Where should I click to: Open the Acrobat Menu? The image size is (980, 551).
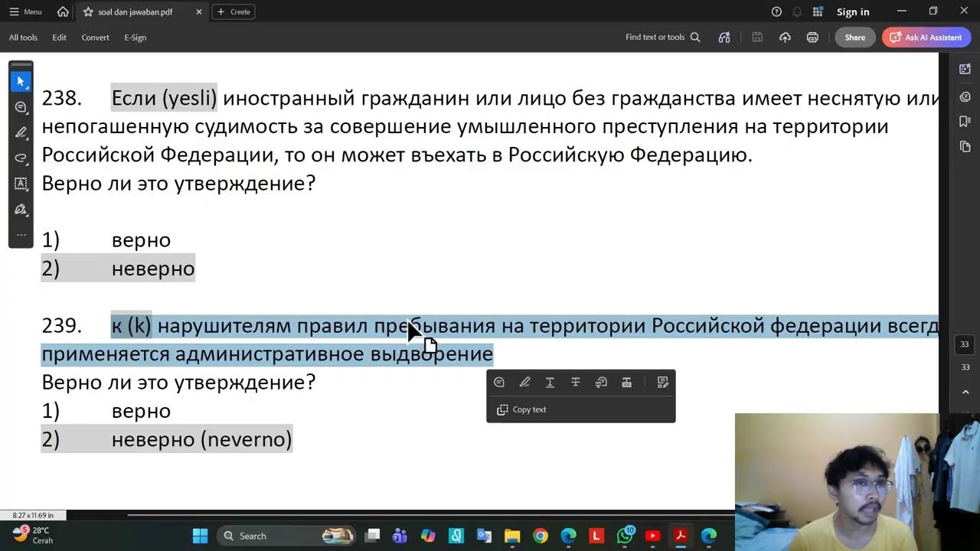pos(25,11)
